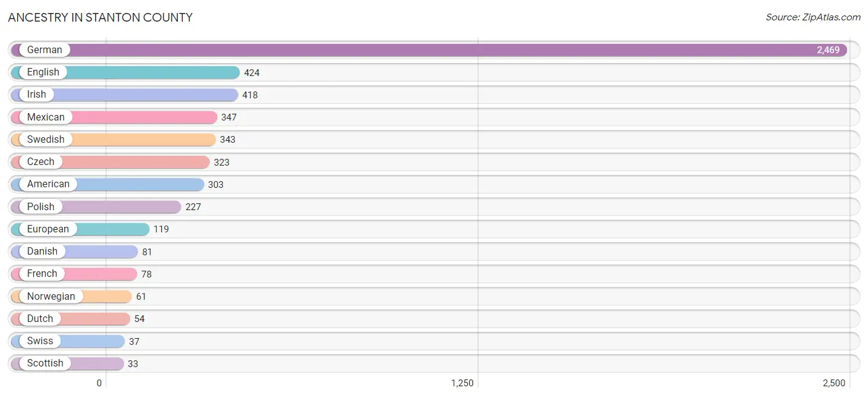Select the Danish label pill
The image size is (868, 398).
coord(42,252)
